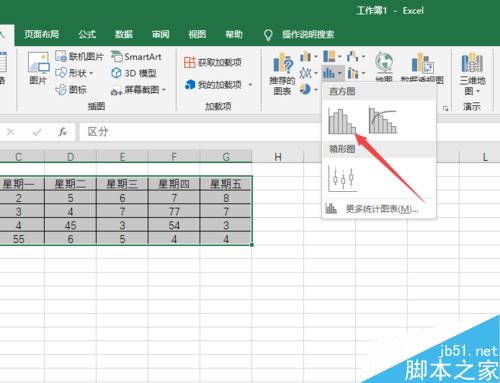Expand the 形状 shapes dropdown

click(x=91, y=73)
